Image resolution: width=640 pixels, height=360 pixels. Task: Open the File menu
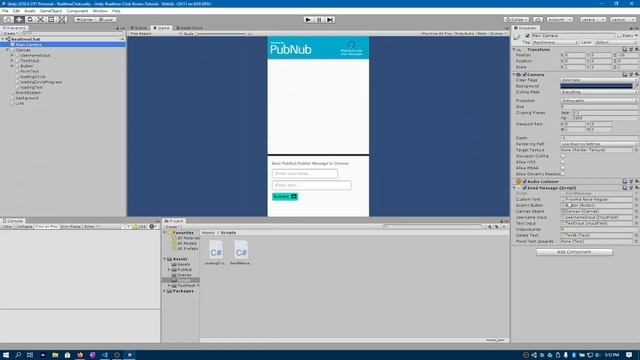click(x=5, y=11)
